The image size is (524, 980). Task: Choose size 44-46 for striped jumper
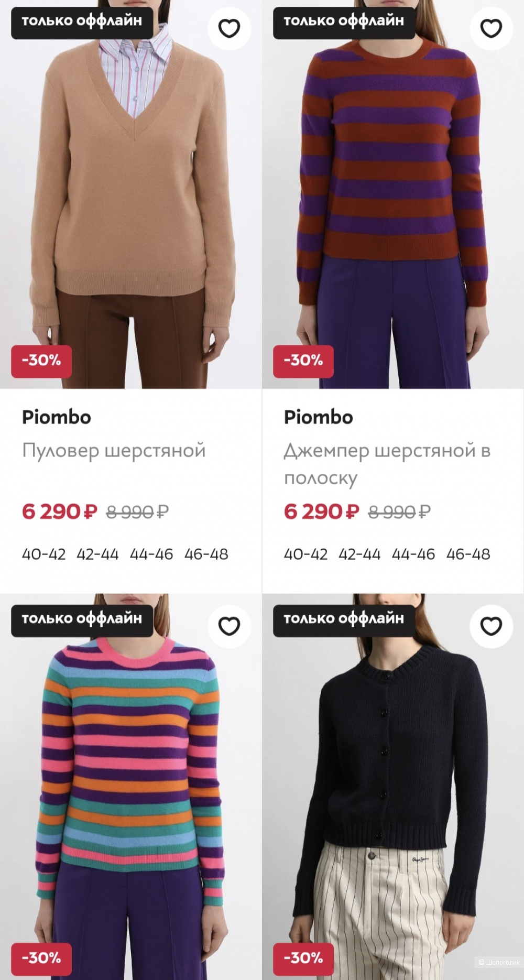[413, 554]
